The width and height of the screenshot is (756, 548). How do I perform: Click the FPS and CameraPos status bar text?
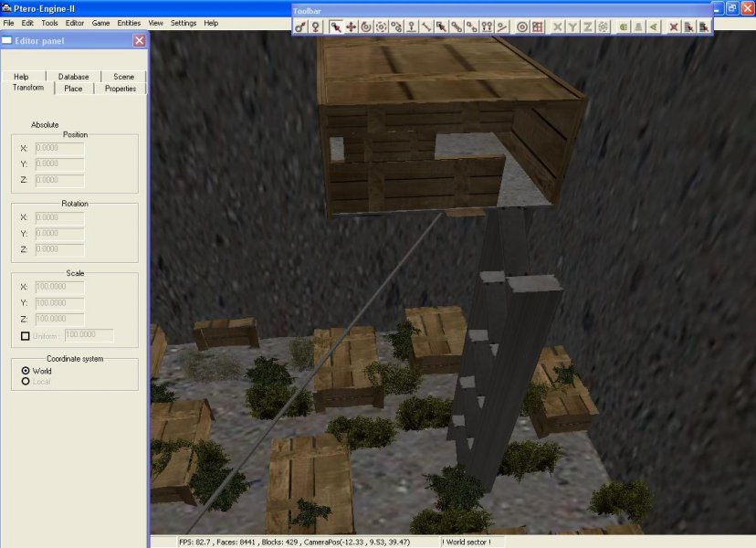(294, 543)
